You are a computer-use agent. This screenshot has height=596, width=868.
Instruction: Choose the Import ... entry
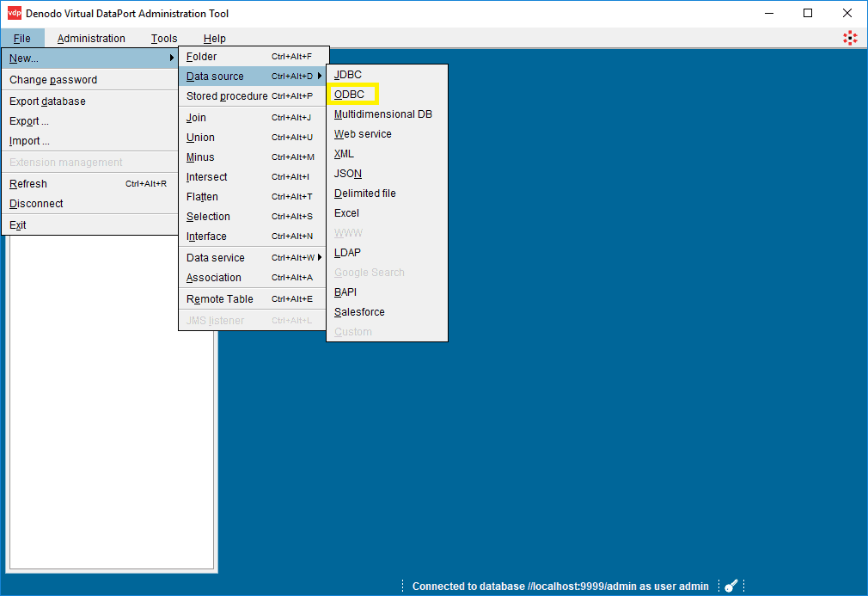(89, 141)
